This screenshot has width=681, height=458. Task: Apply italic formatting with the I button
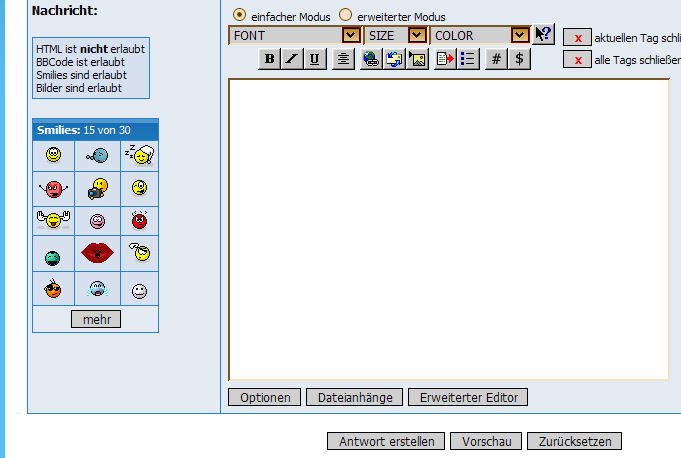(x=292, y=59)
